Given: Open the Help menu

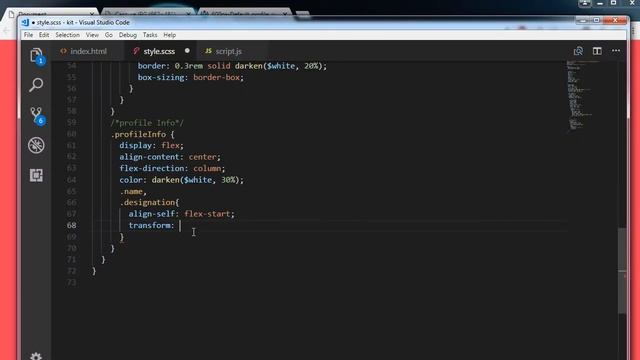Looking at the screenshot, I should pos(169,35).
